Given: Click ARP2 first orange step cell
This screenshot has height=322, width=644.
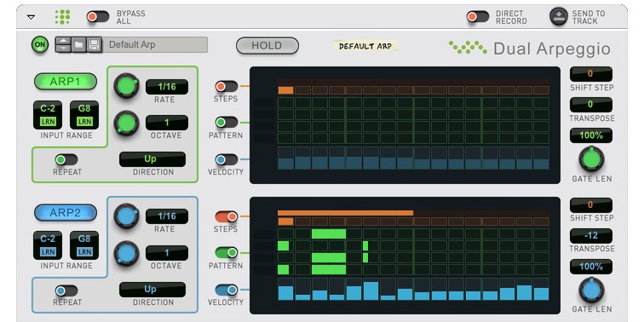Looking at the screenshot, I should pos(285,221).
